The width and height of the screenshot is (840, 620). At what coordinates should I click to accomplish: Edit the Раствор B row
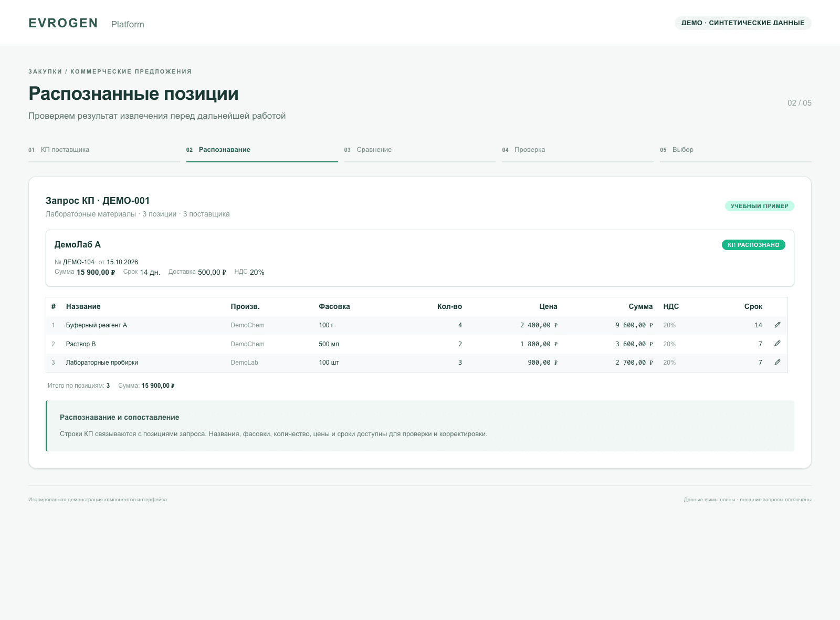tap(778, 344)
